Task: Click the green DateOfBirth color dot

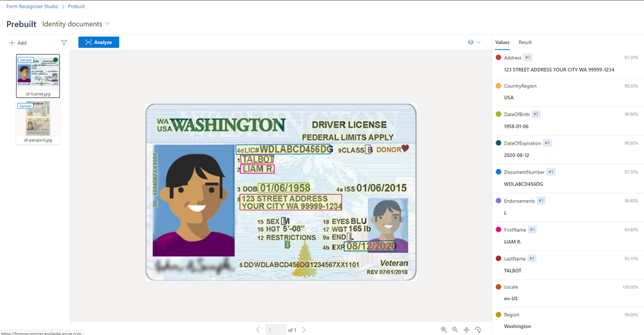Action: point(498,114)
